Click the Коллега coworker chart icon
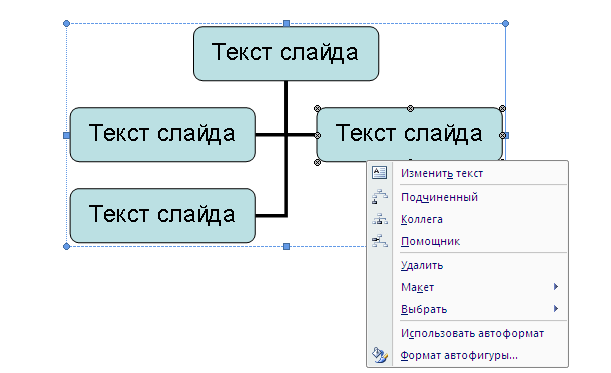 click(380, 219)
